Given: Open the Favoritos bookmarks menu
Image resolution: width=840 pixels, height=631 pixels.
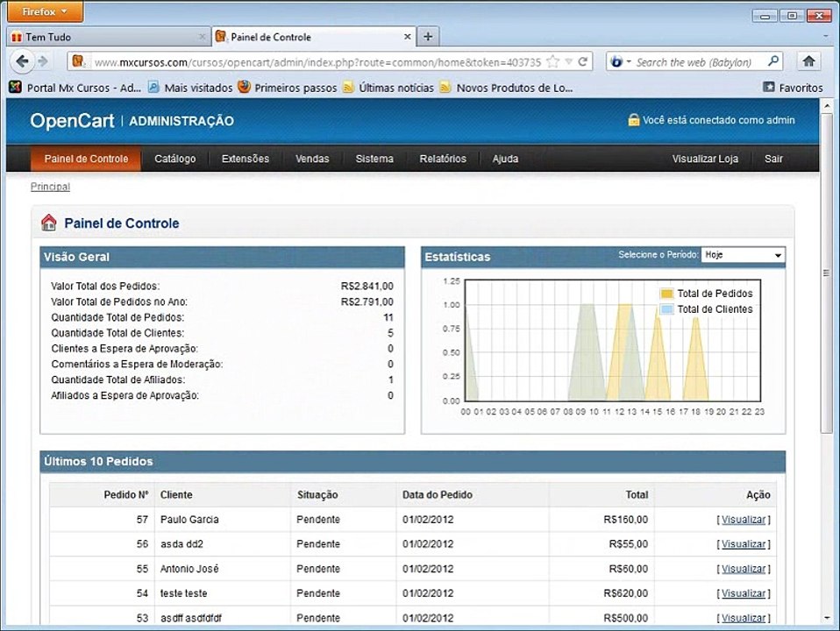Looking at the screenshot, I should tap(793, 88).
